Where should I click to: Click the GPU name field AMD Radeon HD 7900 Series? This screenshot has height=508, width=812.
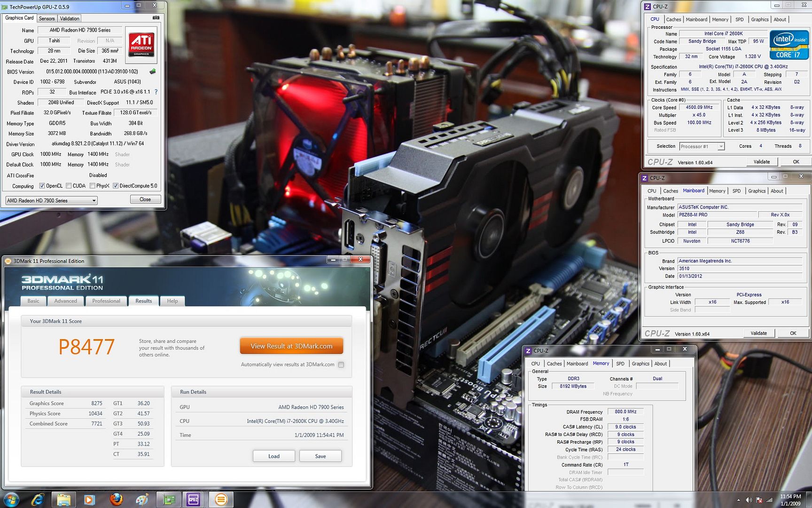80,30
